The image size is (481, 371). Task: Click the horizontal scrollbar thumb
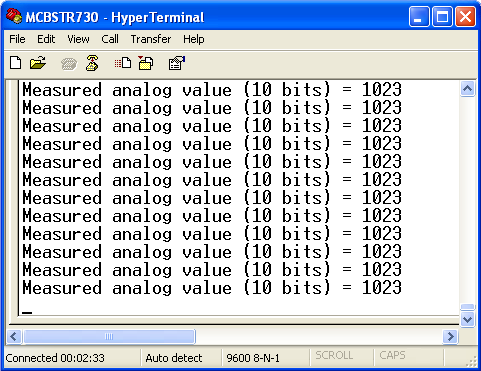click(109, 336)
